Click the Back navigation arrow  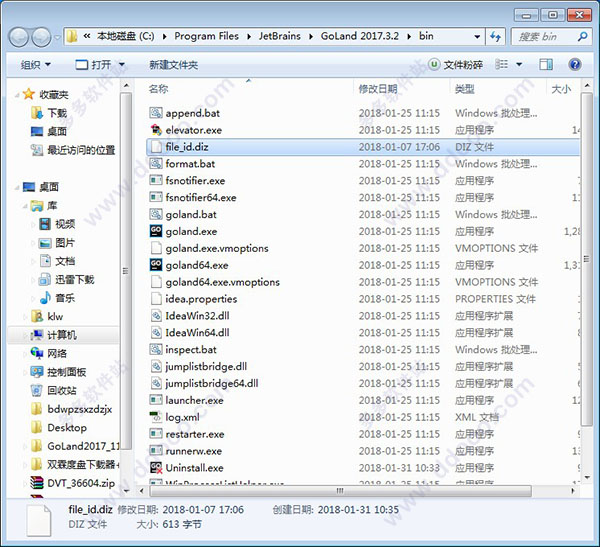18,37
